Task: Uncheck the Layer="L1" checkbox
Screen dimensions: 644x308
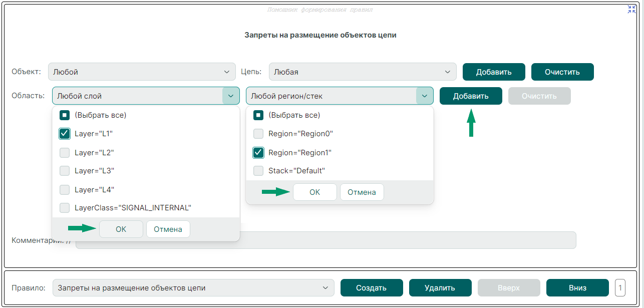Action: coord(65,134)
